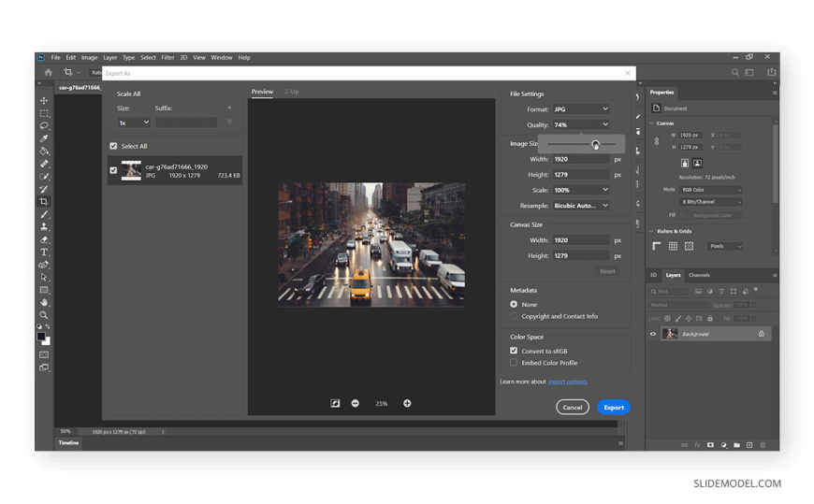
Task: Switch to the 3D panel tab
Action: [654, 275]
